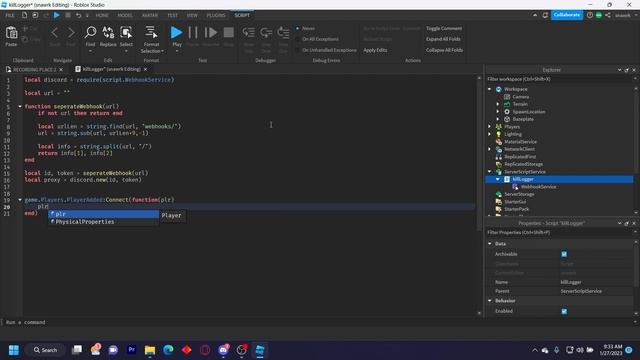Expand the Baseplate tree node
Image resolution: width=640 pixels, height=360 pixels.
[498, 119]
